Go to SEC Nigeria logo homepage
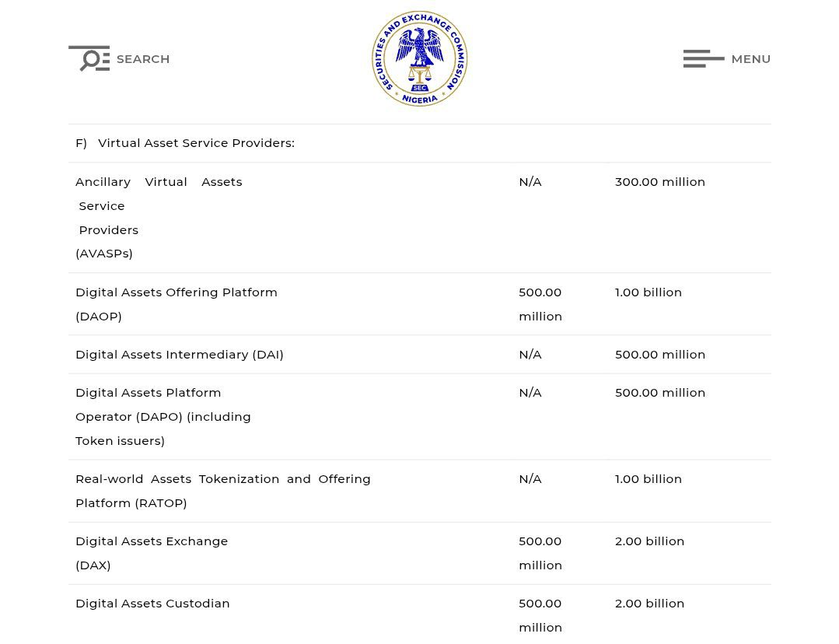The width and height of the screenshot is (839, 644). click(x=420, y=58)
